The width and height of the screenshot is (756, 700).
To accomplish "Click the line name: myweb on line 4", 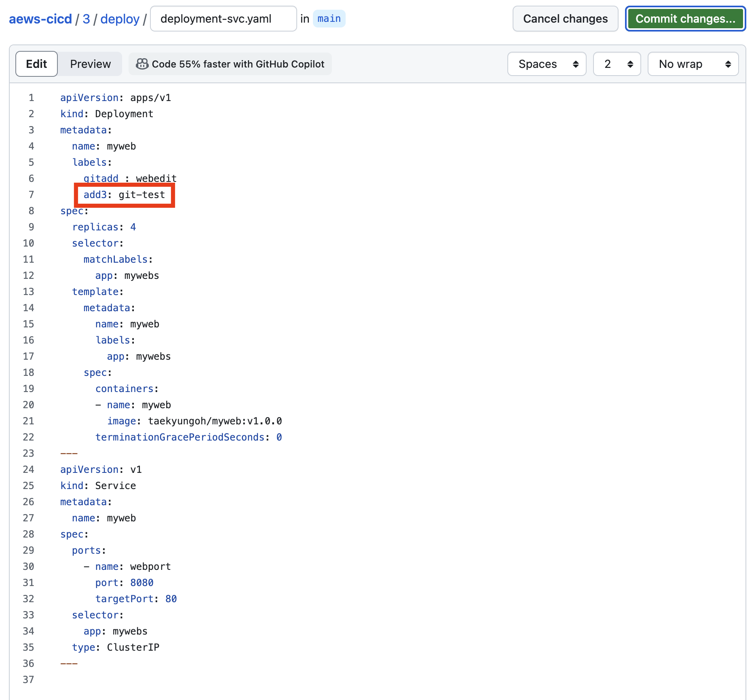I will pos(104,146).
